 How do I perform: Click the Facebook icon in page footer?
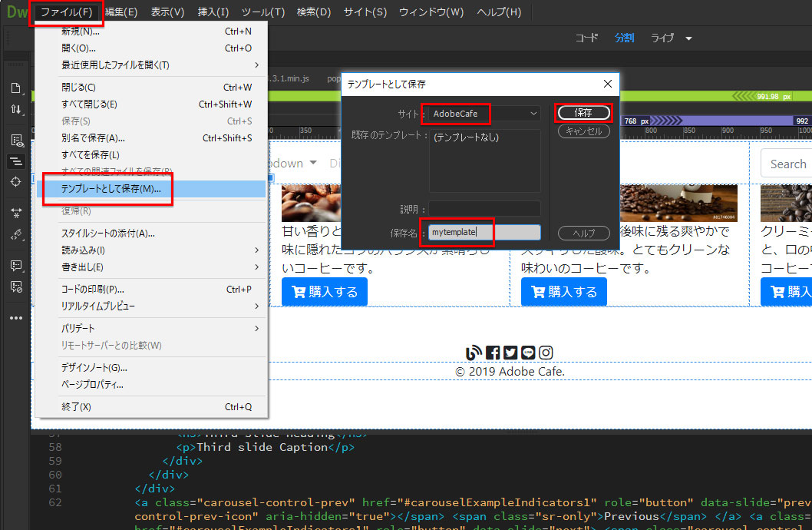click(x=493, y=353)
